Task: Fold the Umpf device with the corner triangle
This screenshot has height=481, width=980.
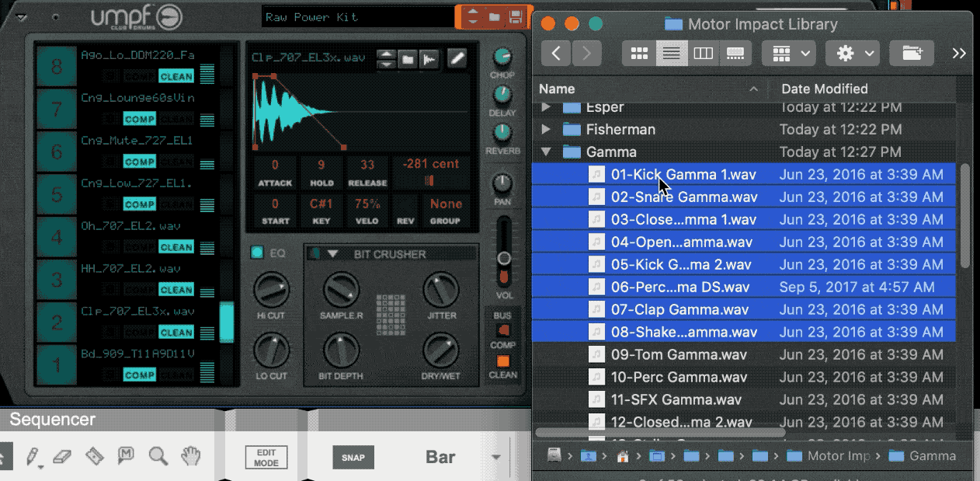Action: click(x=22, y=17)
